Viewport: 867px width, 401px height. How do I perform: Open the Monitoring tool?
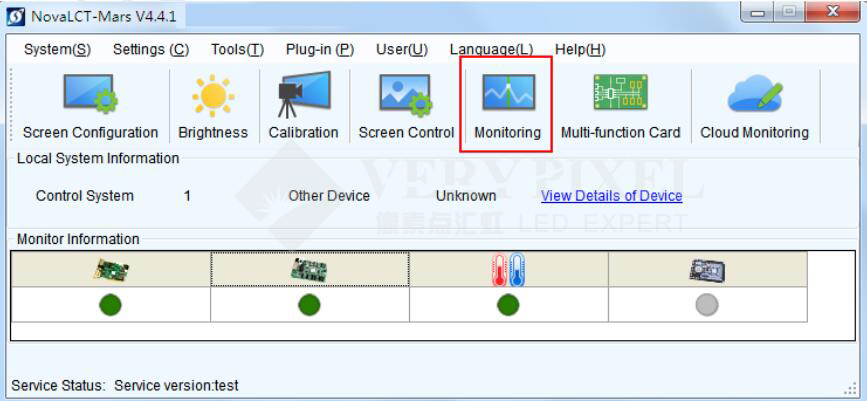[x=508, y=107]
